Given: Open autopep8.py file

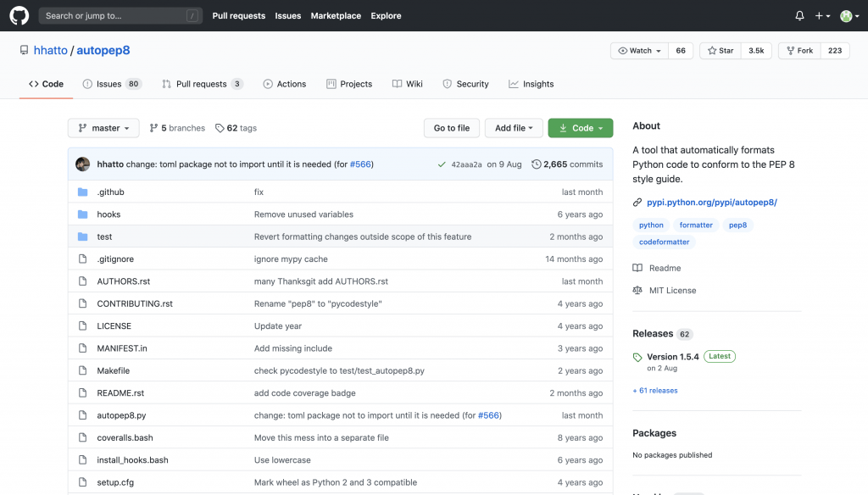Looking at the screenshot, I should pos(121,415).
